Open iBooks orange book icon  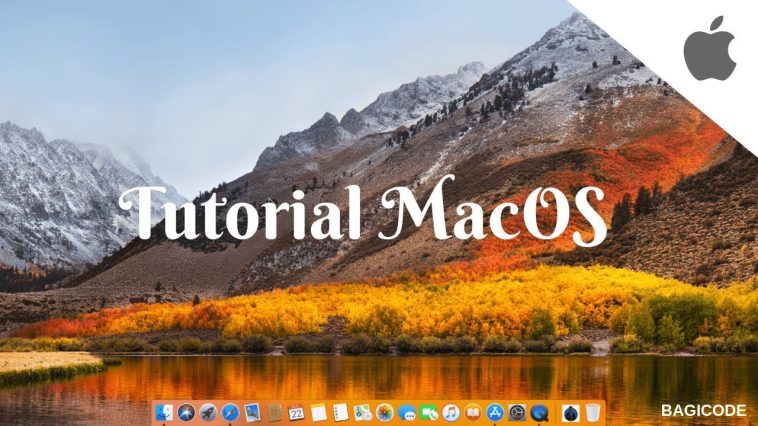click(473, 413)
